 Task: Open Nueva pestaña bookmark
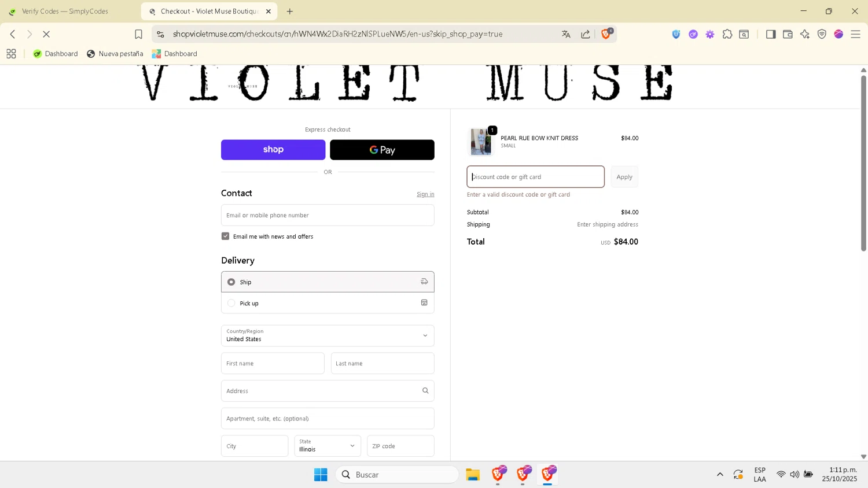[115, 54]
